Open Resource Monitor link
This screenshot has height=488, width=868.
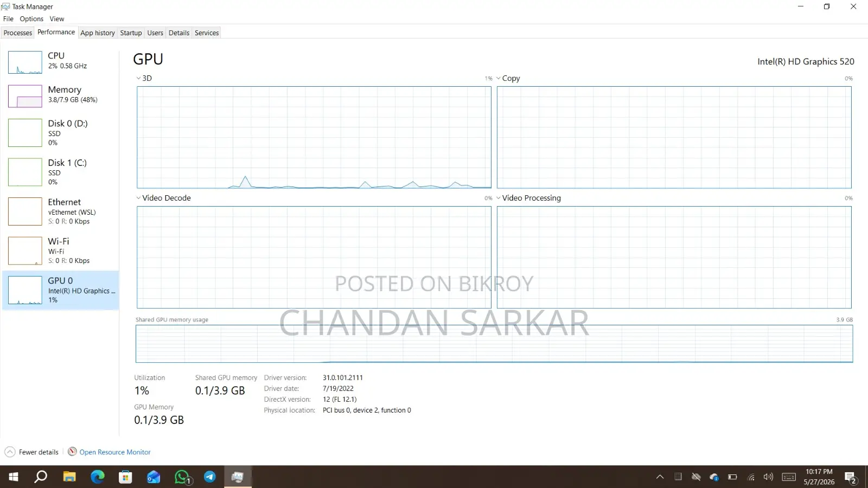[x=115, y=452]
